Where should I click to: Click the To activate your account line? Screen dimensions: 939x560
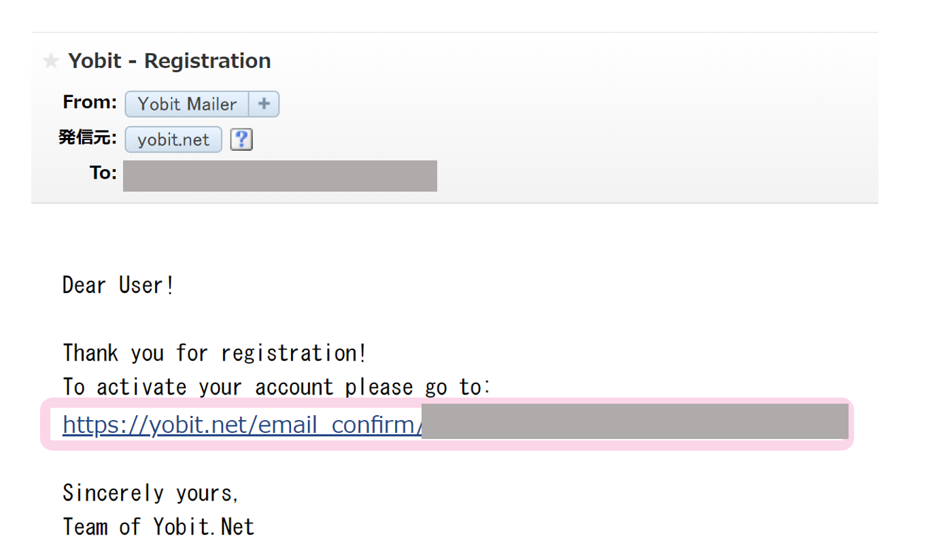(277, 387)
